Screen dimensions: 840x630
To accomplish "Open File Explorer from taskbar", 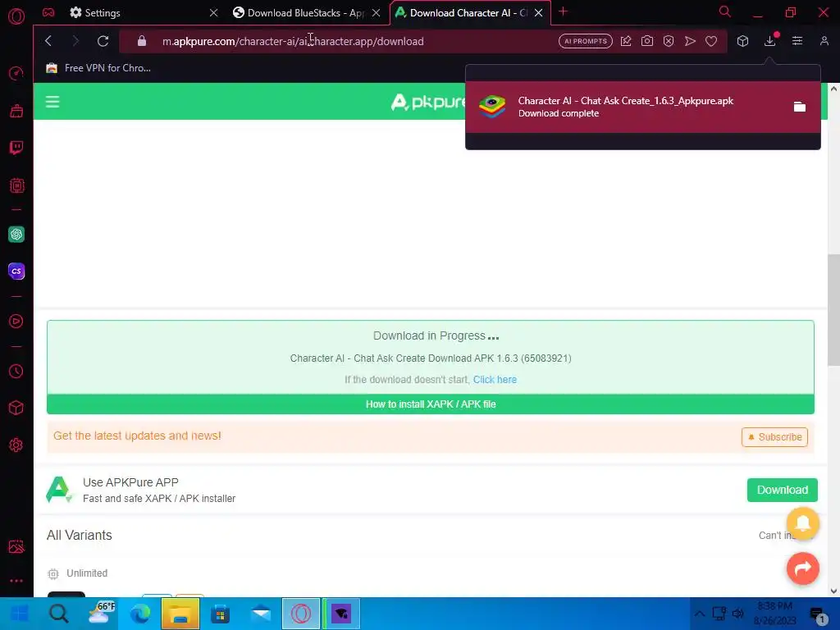I will pos(180,614).
